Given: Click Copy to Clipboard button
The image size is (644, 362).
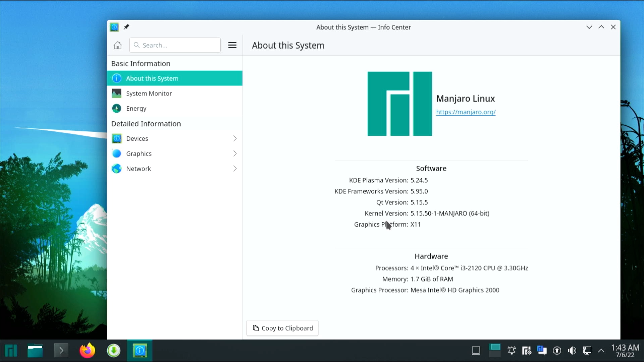Looking at the screenshot, I should (x=282, y=328).
